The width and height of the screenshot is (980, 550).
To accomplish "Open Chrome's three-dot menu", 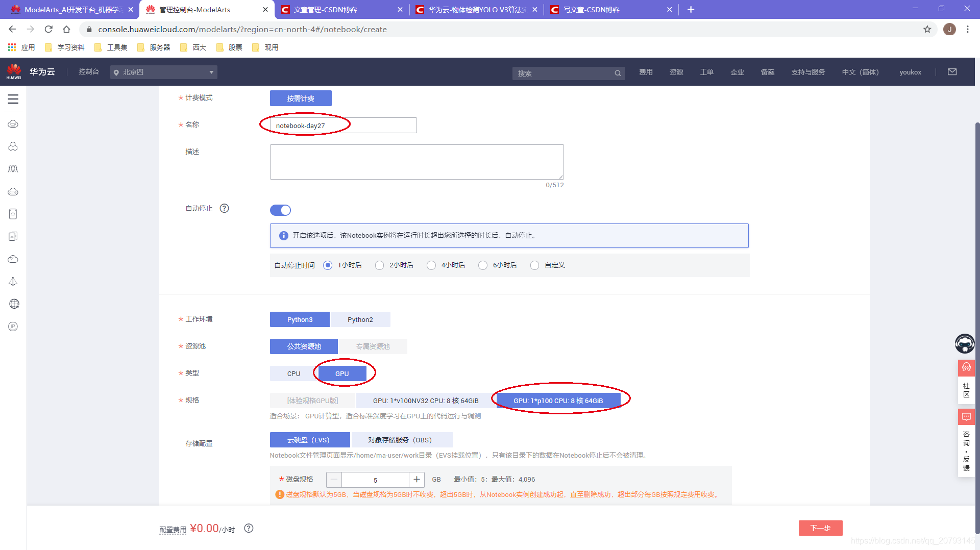I will (x=967, y=29).
